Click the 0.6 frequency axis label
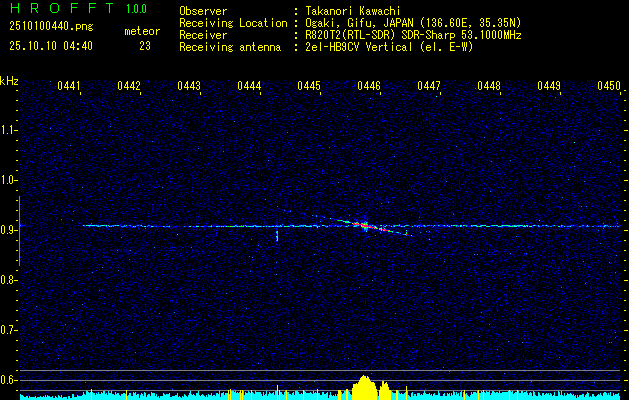 coord(9,380)
